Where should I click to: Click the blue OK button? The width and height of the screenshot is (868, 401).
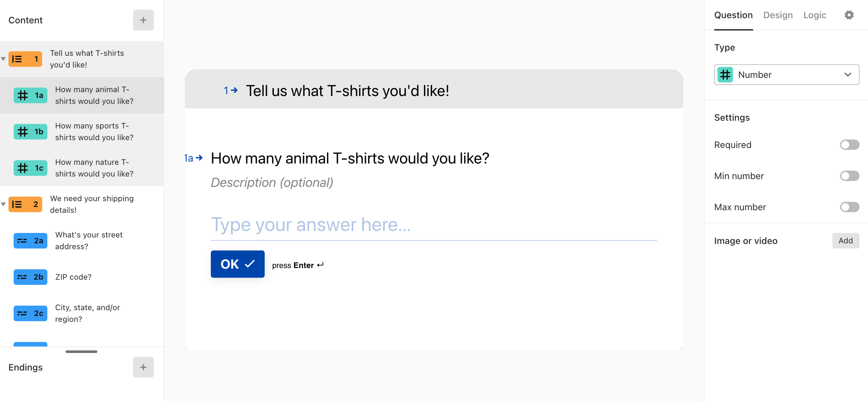tap(238, 264)
